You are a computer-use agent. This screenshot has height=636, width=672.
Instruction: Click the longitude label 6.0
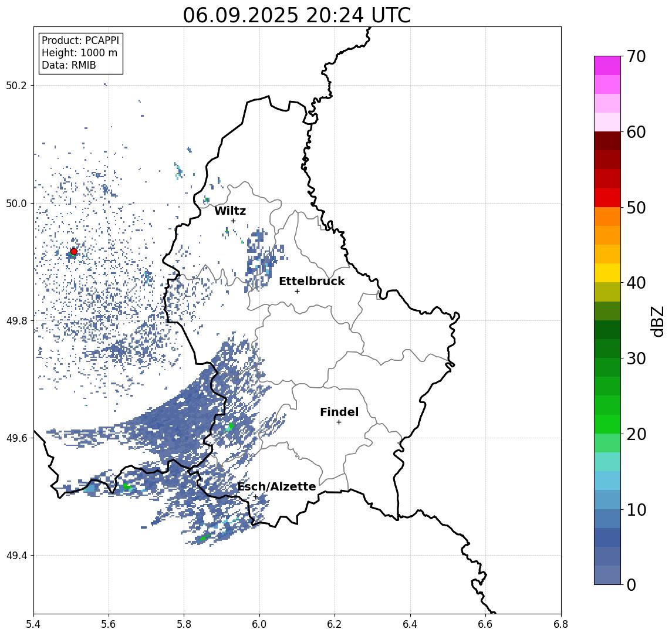coord(259,624)
